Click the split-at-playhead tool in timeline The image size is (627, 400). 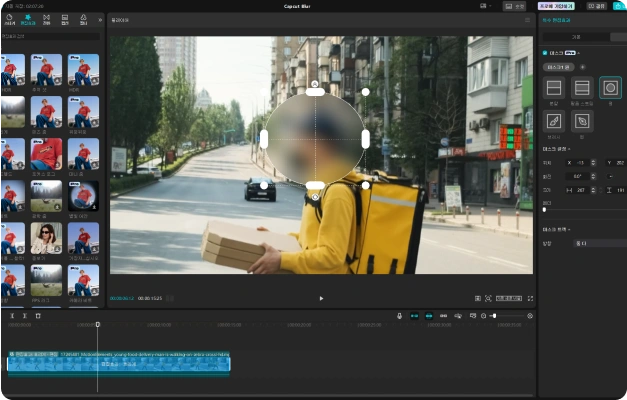[x=12, y=316]
